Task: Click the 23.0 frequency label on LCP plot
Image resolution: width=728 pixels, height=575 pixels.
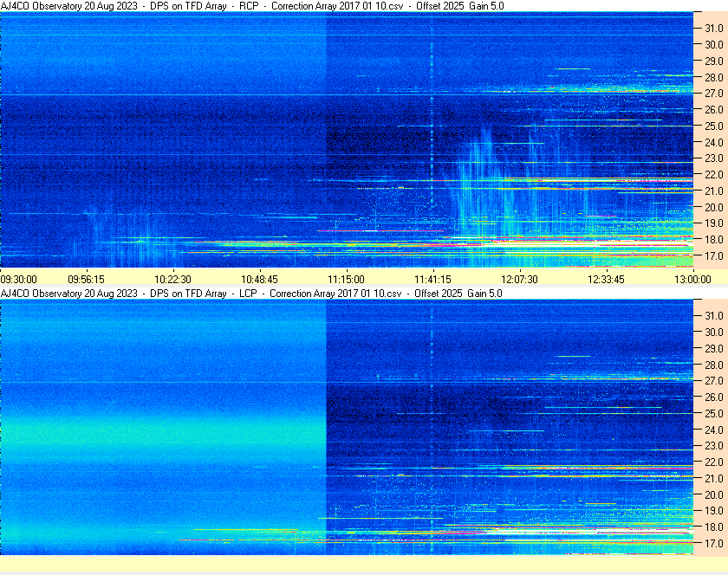Action: (x=714, y=445)
